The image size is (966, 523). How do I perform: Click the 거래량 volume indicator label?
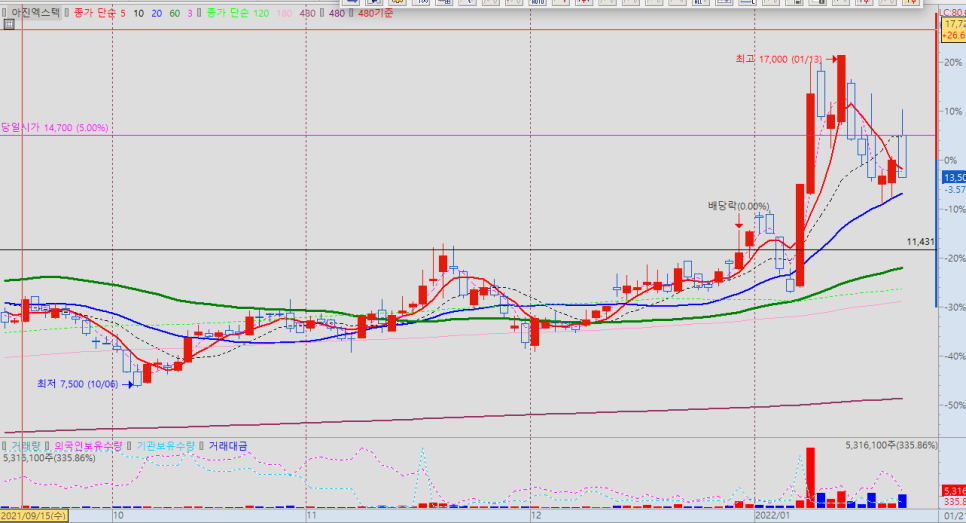25,445
